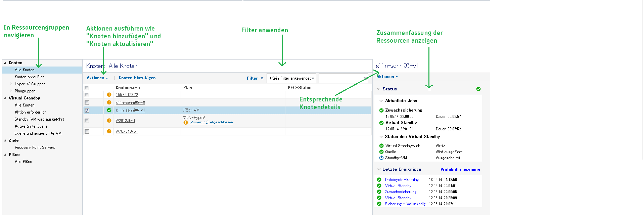Click warning icon beside Zuweisung Abgeschlossen
The height and width of the screenshot is (215, 644).
click(x=186, y=123)
